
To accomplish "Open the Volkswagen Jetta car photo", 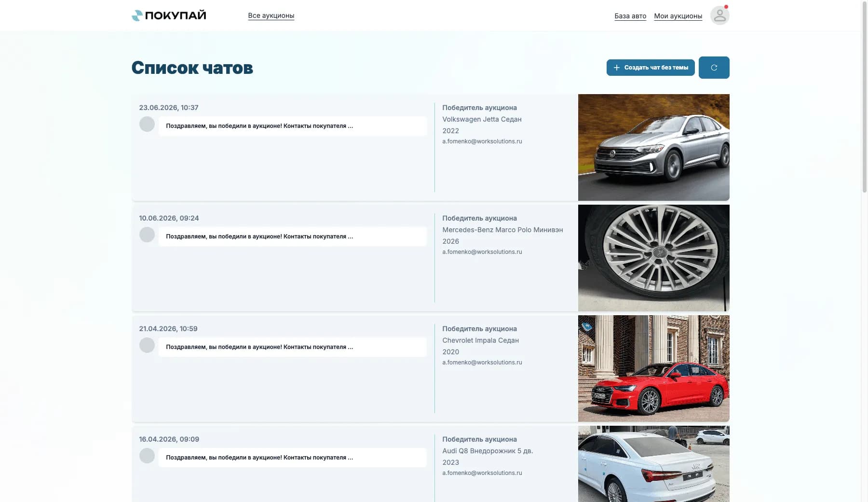I will [653, 147].
